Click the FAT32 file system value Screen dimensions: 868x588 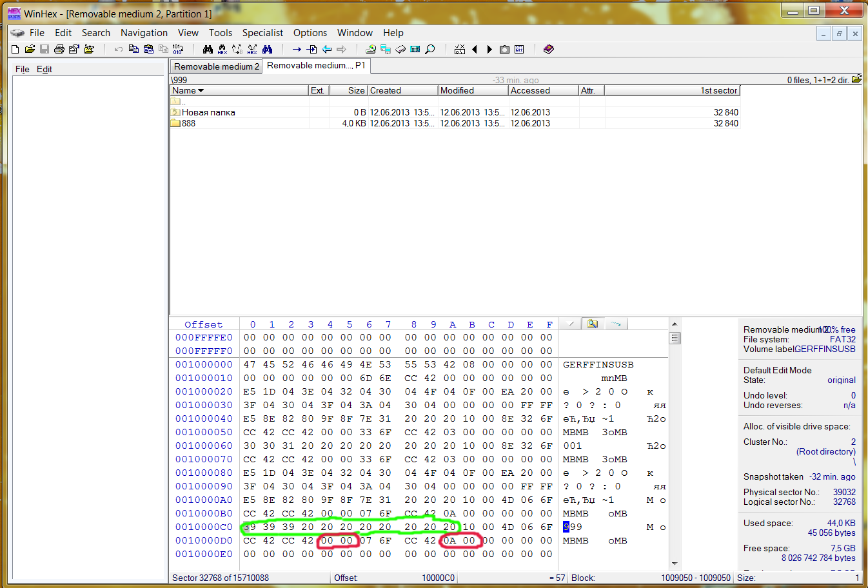pos(842,339)
